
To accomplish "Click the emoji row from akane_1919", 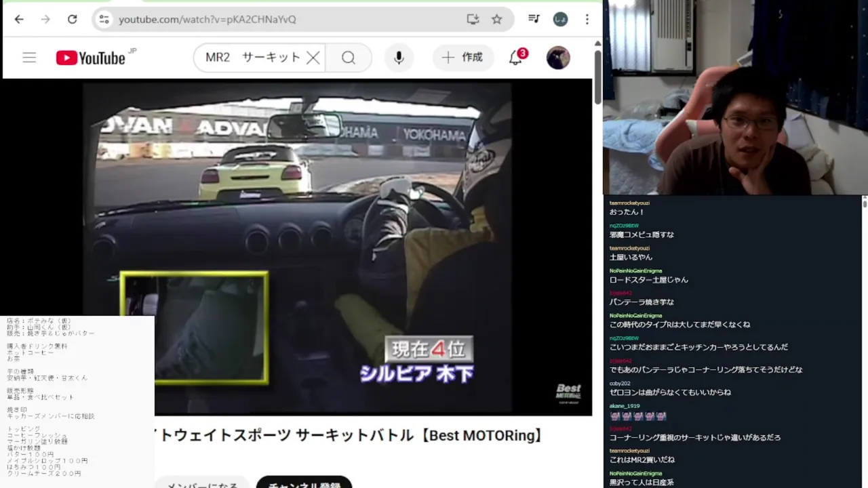I will [637, 415].
